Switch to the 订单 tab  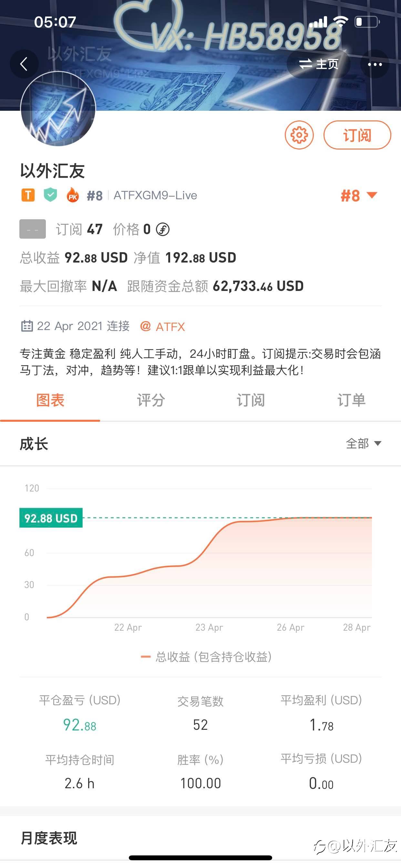[351, 400]
